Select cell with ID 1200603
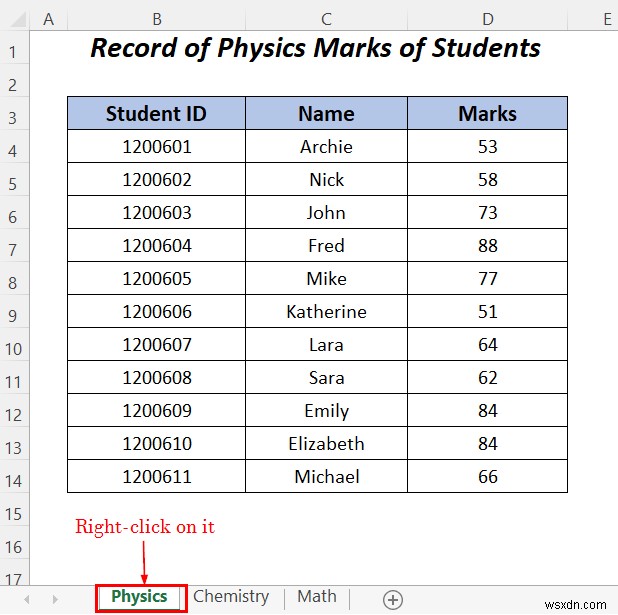618x615 pixels. click(x=156, y=212)
